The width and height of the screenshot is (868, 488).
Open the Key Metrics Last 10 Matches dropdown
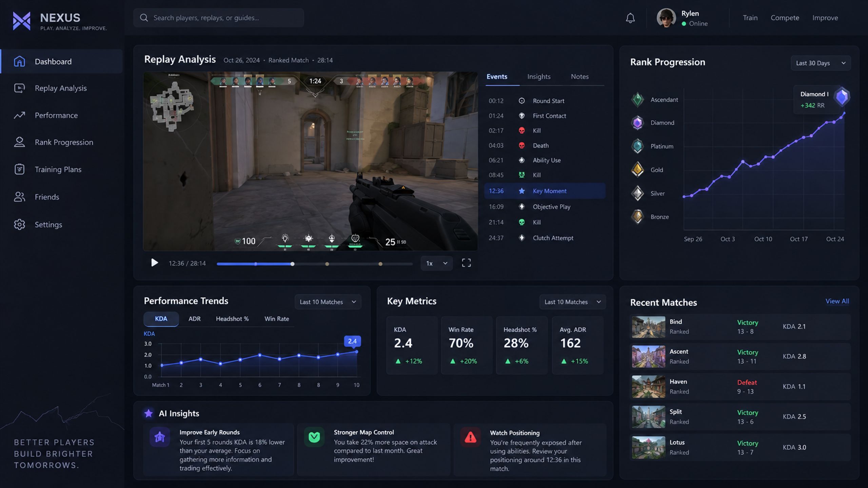[x=572, y=302]
